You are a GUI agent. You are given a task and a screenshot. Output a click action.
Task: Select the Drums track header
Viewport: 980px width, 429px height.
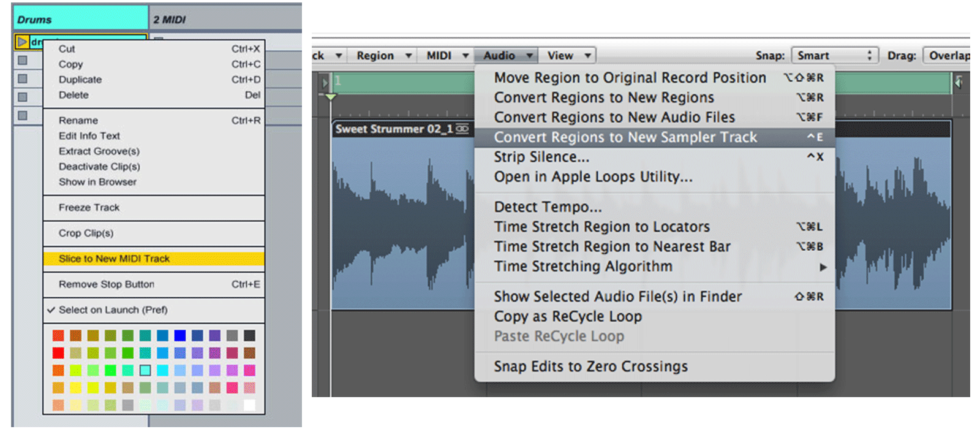point(80,19)
